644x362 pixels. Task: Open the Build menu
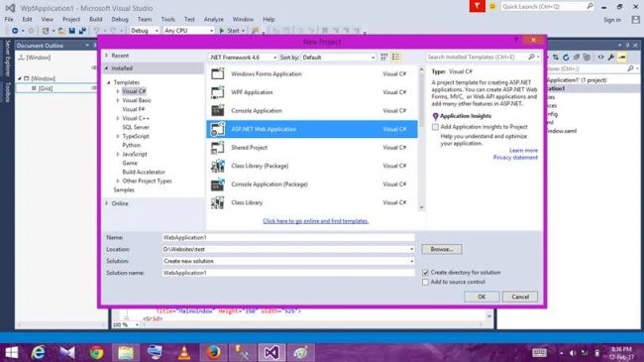(96, 19)
